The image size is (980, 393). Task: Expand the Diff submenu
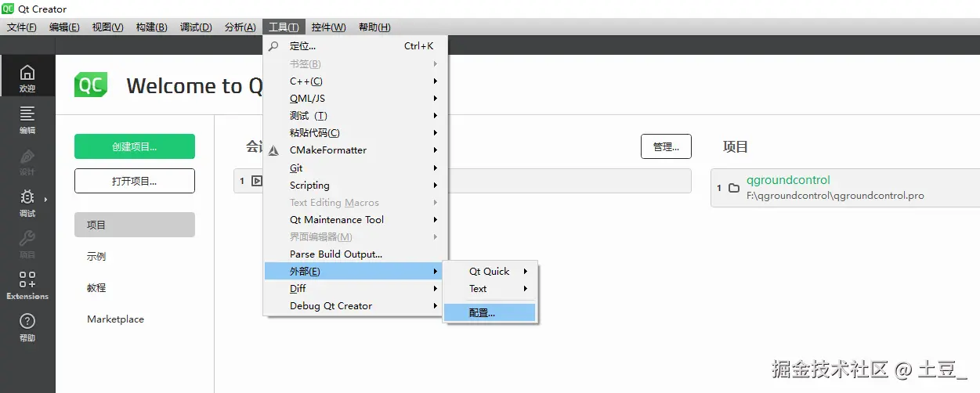click(x=356, y=289)
